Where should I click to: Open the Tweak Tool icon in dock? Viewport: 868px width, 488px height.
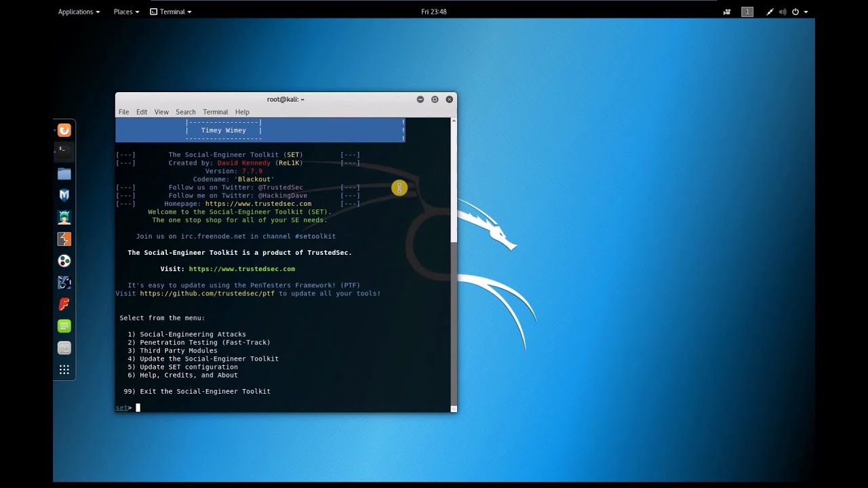64,348
